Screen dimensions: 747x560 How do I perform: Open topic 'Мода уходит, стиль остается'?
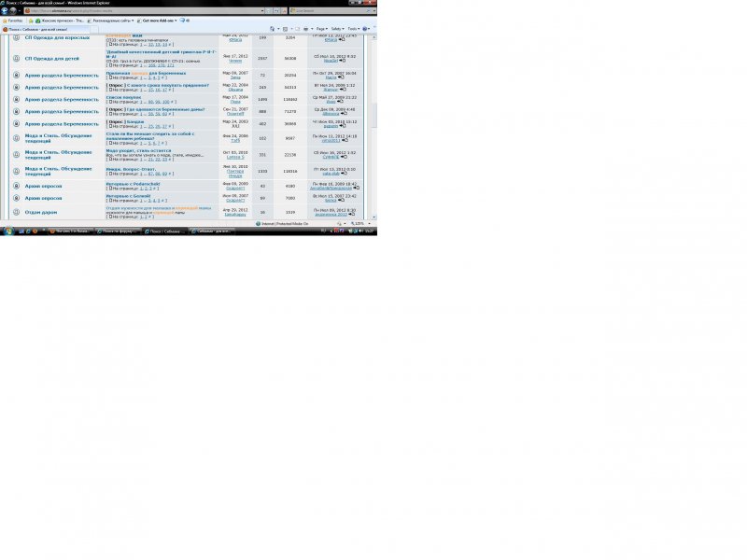[x=138, y=150]
